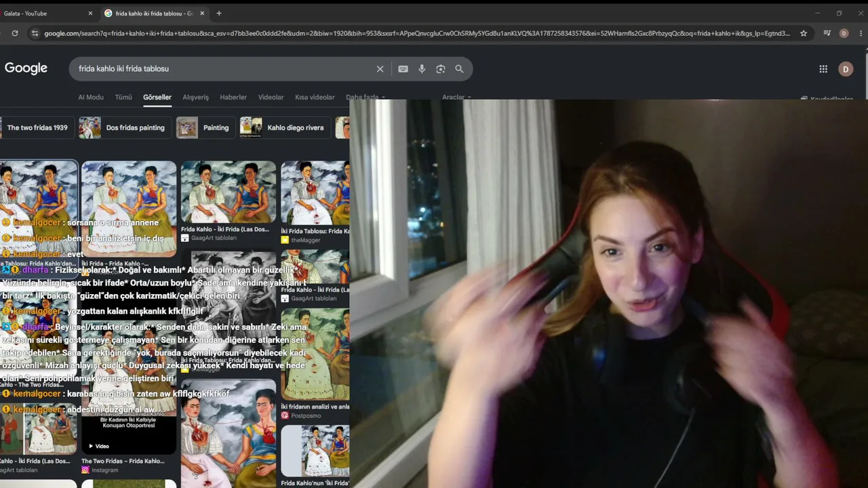Search by image with Google Lens icon
This screenshot has height=488, width=868.
click(440, 68)
